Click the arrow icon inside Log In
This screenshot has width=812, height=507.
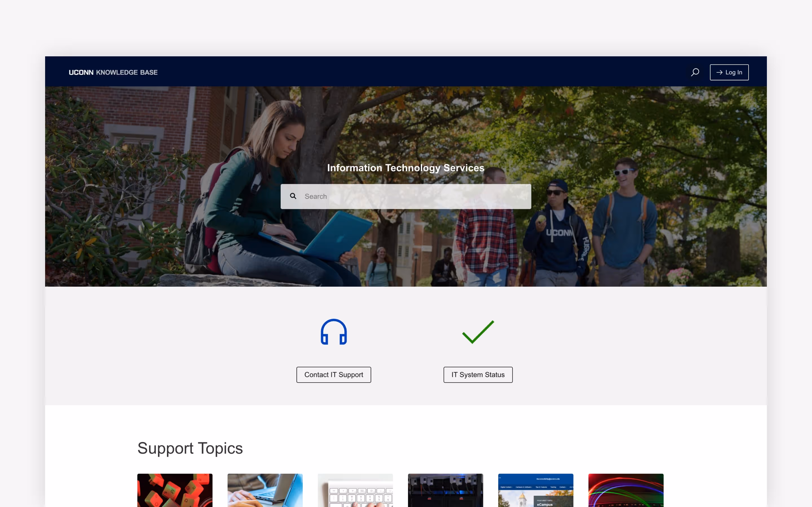[719, 72]
